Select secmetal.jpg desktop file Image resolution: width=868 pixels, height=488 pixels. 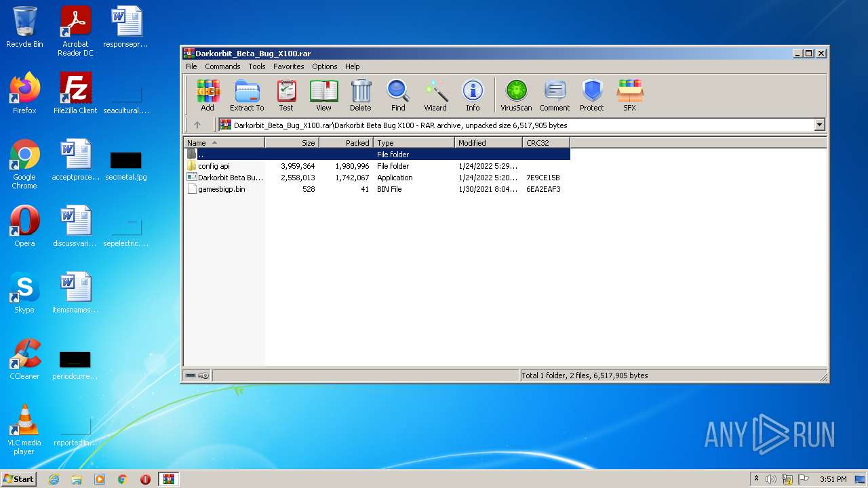tap(126, 165)
